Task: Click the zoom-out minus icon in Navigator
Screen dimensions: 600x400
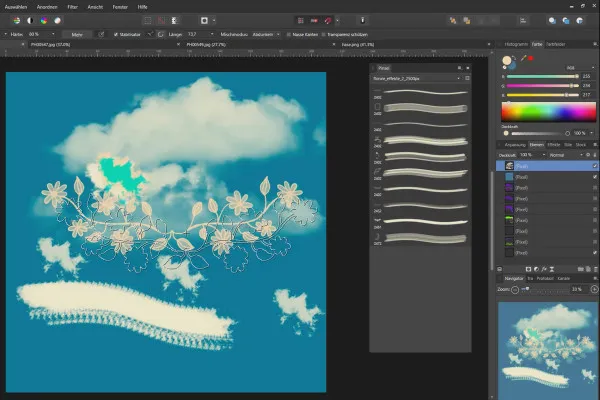Action: point(514,289)
